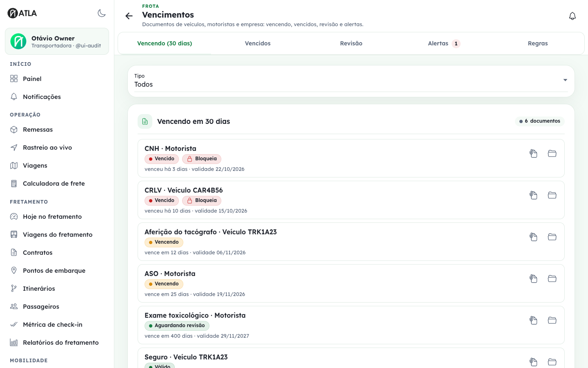
Task: Open the folder for Seguro · Veículo TRK1A23
Action: [552, 362]
